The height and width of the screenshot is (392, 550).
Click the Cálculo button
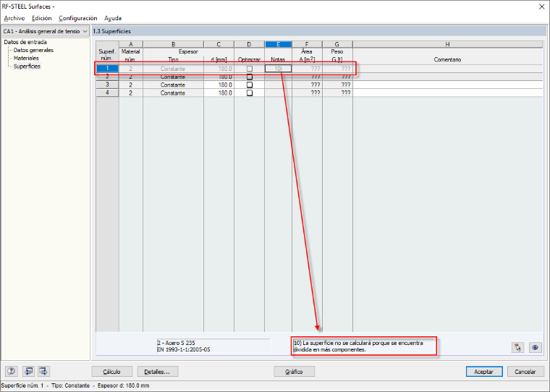112,372
